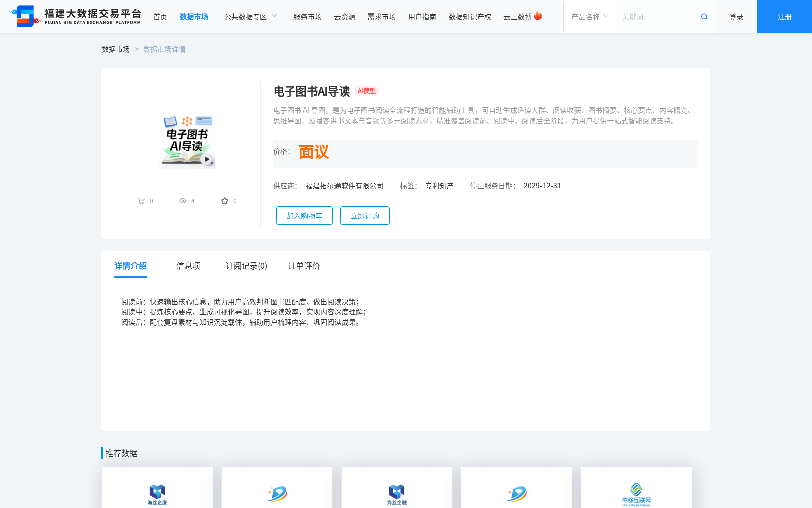
Task: Focus the 关键词 search input
Action: pos(657,17)
